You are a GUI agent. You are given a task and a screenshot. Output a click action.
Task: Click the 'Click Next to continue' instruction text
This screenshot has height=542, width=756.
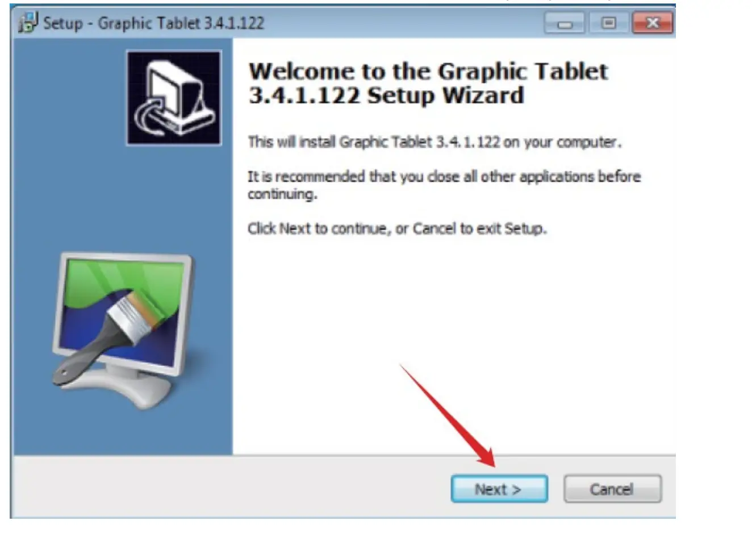click(397, 228)
